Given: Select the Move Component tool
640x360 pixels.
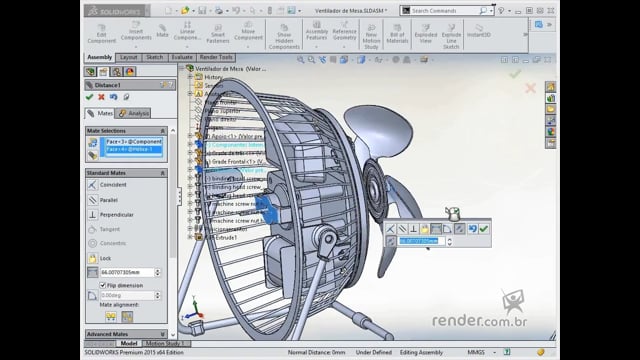Looking at the screenshot, I should [x=248, y=32].
